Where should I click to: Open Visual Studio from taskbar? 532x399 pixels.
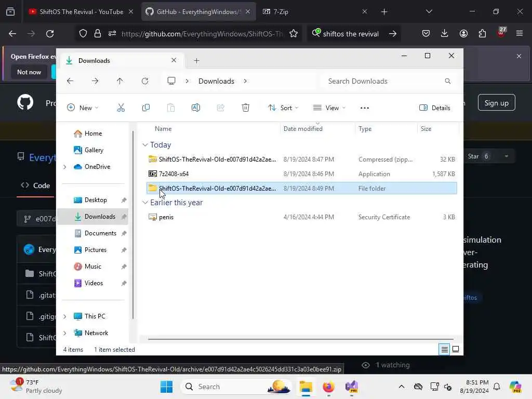tap(352, 387)
